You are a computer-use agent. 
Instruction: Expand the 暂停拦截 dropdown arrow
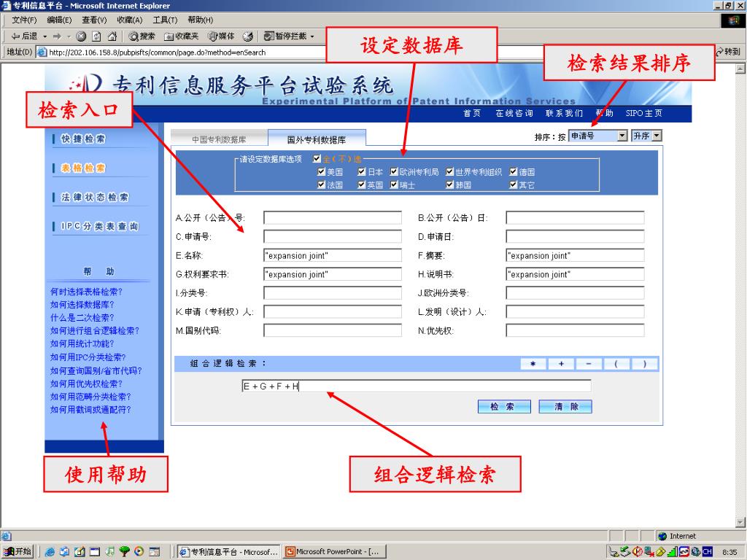coord(312,36)
